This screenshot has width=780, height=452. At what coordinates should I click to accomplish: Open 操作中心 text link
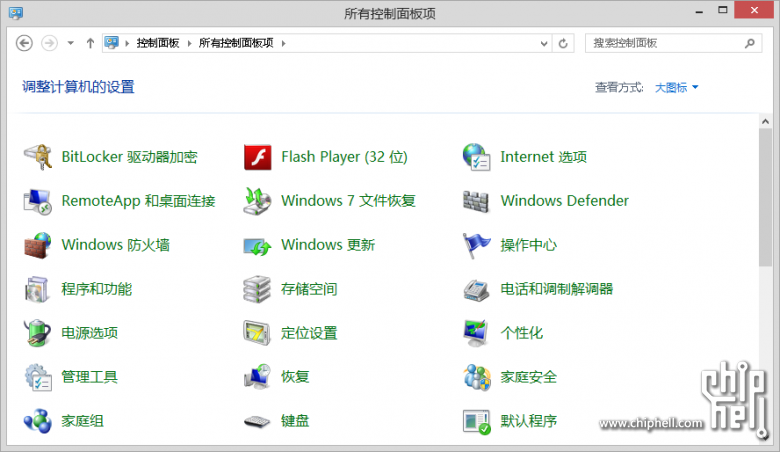click(x=528, y=245)
